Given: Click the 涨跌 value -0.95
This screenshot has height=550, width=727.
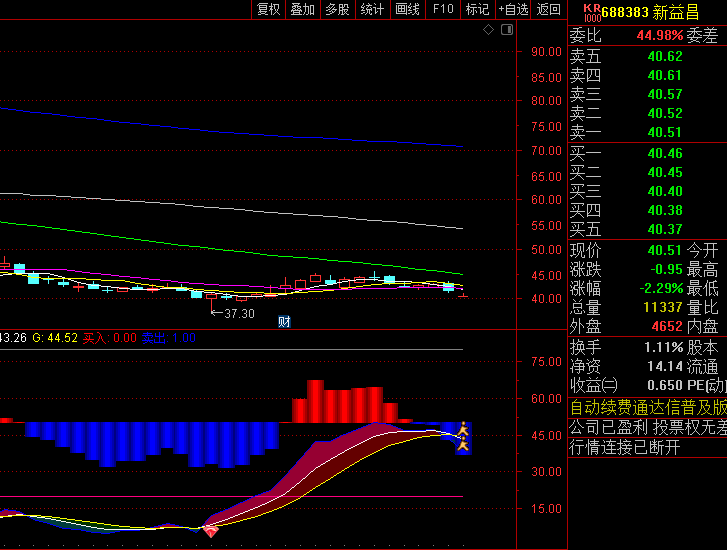Looking at the screenshot, I should pos(667,269).
